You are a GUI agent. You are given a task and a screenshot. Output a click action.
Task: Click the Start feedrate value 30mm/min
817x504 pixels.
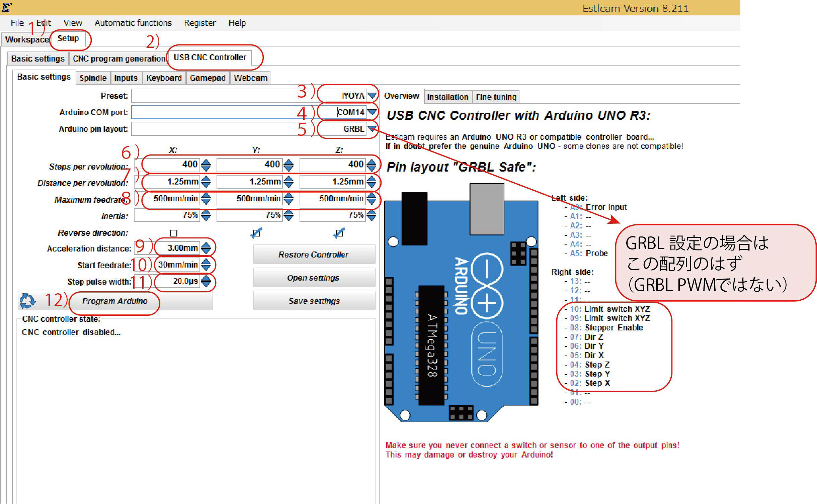coord(167,265)
